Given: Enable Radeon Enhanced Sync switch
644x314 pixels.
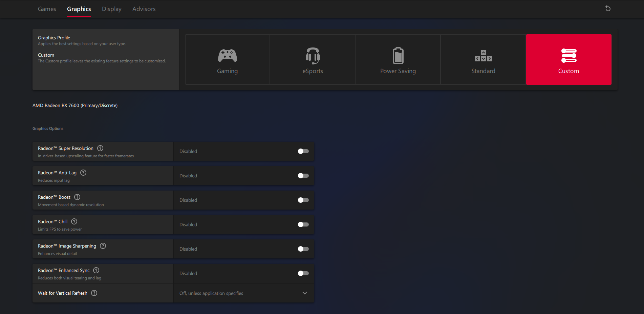Looking at the screenshot, I should (x=303, y=273).
